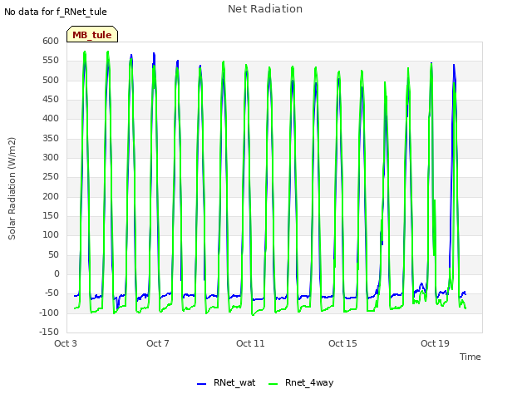Click the blue RNet_wat legend swatch
Screen dimensions: 532x399
click(201, 384)
